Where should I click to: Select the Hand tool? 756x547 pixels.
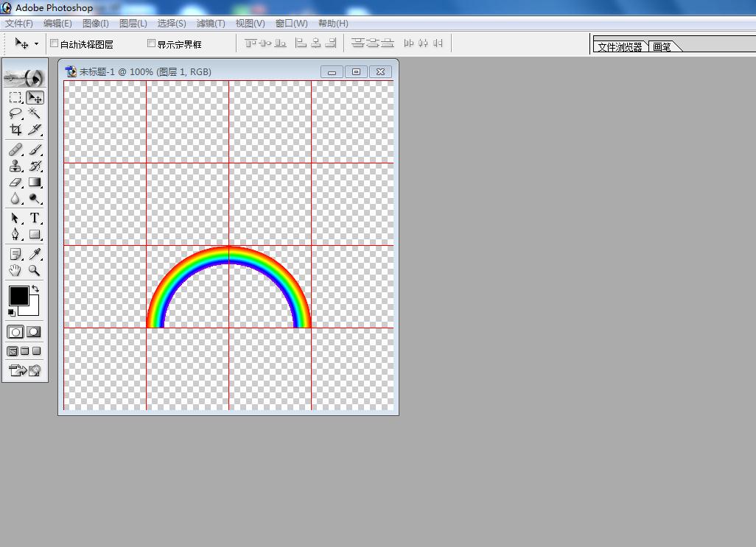tap(15, 270)
